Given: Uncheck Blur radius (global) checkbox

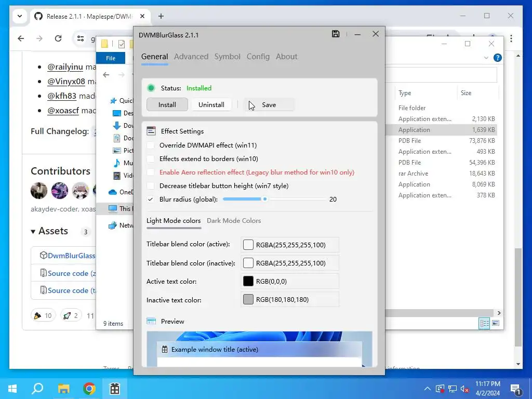Looking at the screenshot, I should [x=150, y=199].
